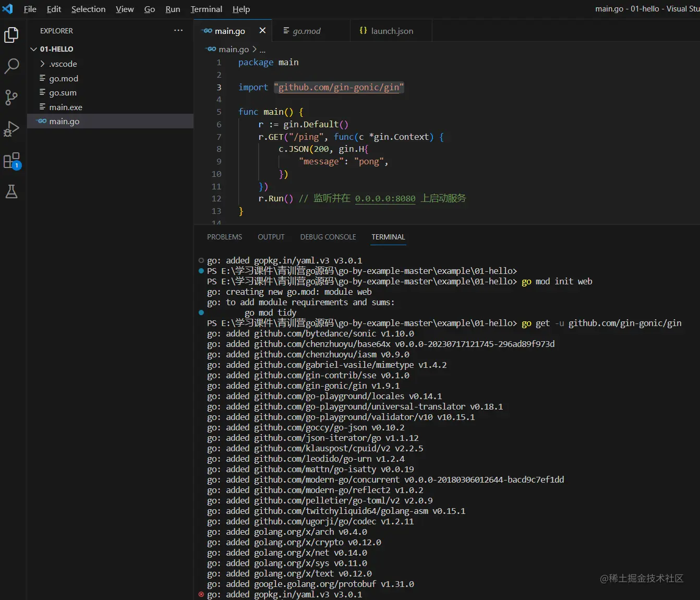Switch to the OUTPUT panel tab
This screenshot has width=700, height=600.
click(x=271, y=237)
